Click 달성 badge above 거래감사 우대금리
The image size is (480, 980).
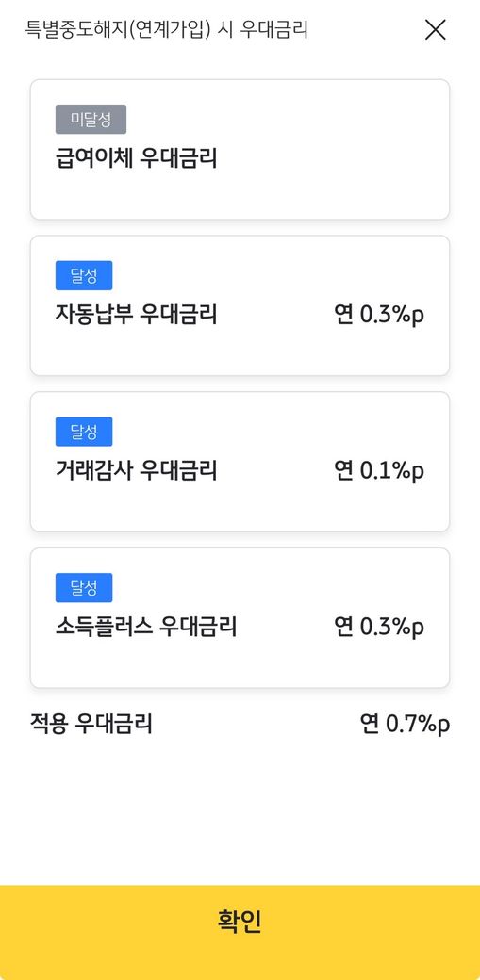click(x=84, y=432)
